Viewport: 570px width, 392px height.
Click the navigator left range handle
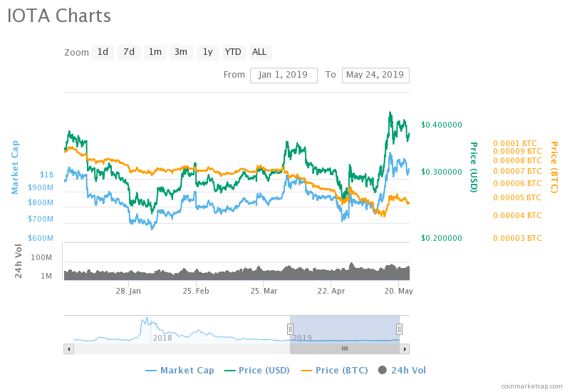click(290, 329)
